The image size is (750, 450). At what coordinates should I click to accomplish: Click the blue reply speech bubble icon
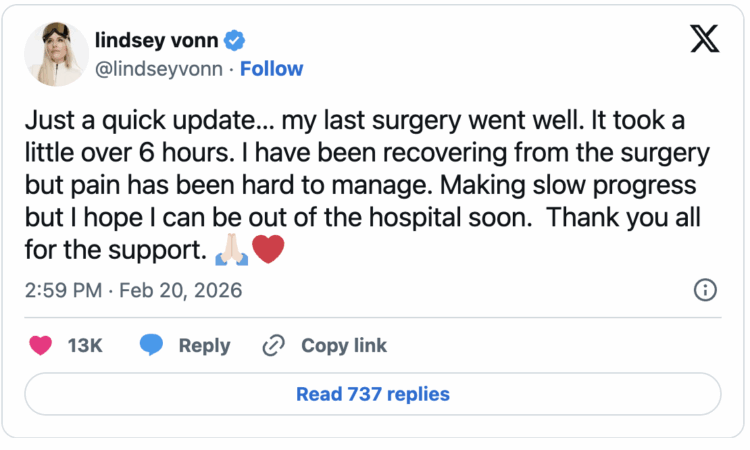(x=152, y=346)
